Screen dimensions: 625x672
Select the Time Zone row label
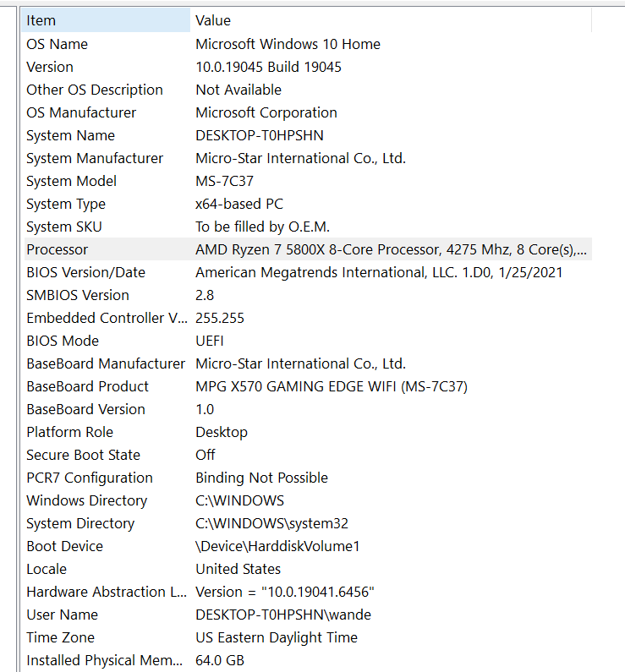(x=60, y=636)
